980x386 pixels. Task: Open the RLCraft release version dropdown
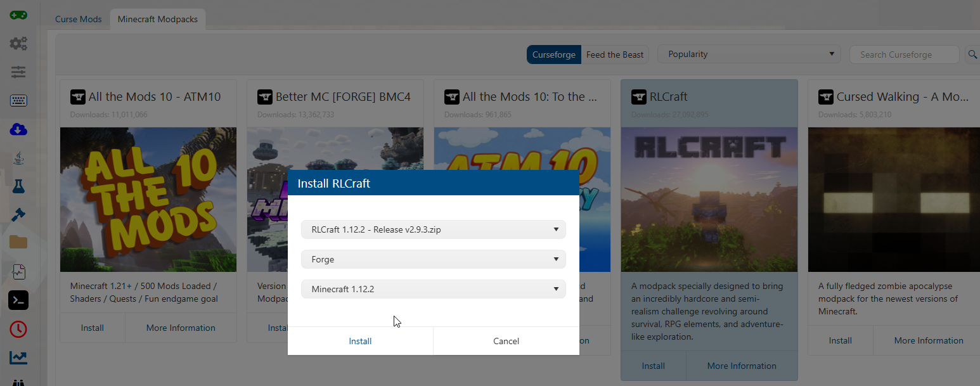click(433, 229)
